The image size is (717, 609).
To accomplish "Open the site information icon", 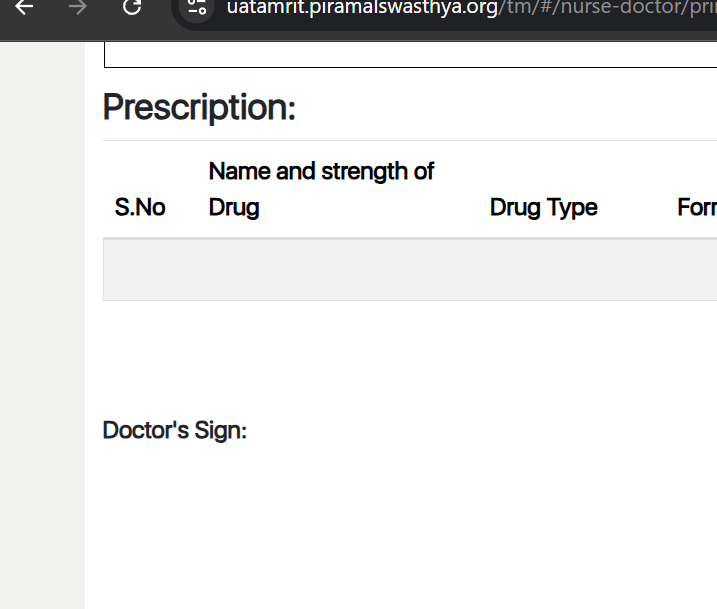I will pyautogui.click(x=197, y=8).
